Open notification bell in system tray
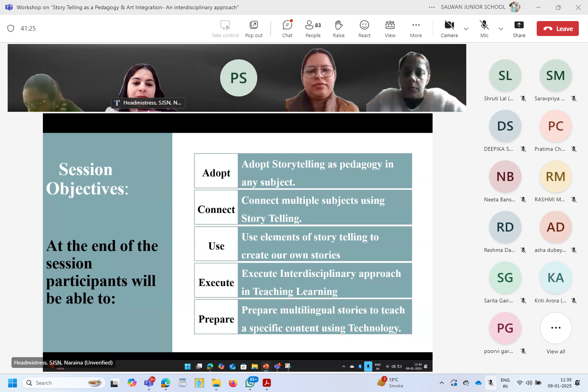 click(578, 383)
